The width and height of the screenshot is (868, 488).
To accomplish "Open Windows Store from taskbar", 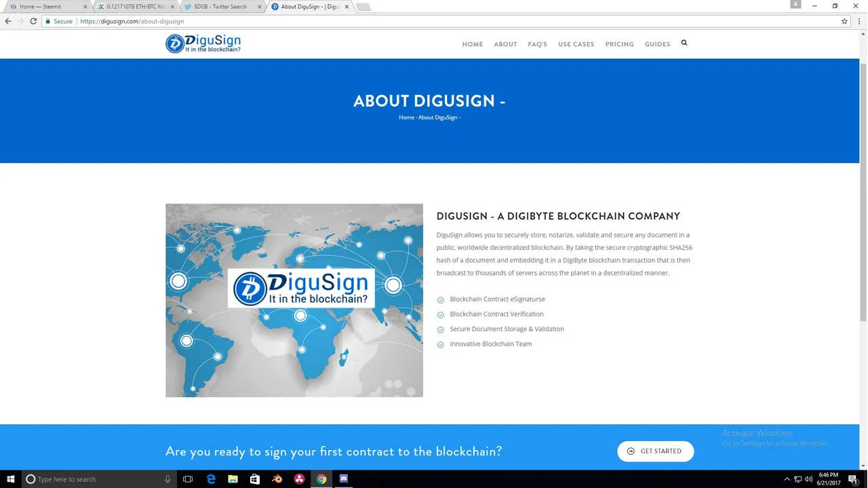I will [255, 479].
